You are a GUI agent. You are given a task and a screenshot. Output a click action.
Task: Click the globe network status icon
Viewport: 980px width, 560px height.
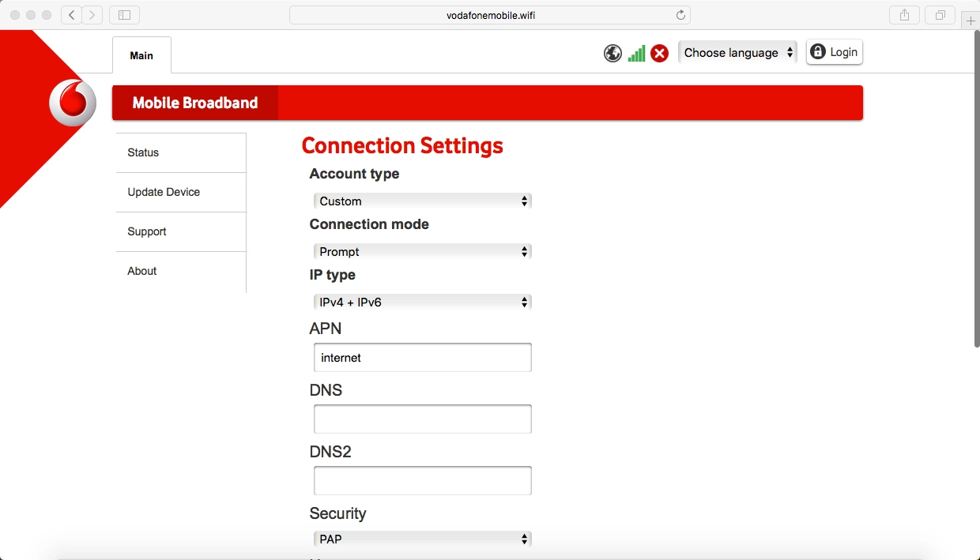(x=612, y=53)
